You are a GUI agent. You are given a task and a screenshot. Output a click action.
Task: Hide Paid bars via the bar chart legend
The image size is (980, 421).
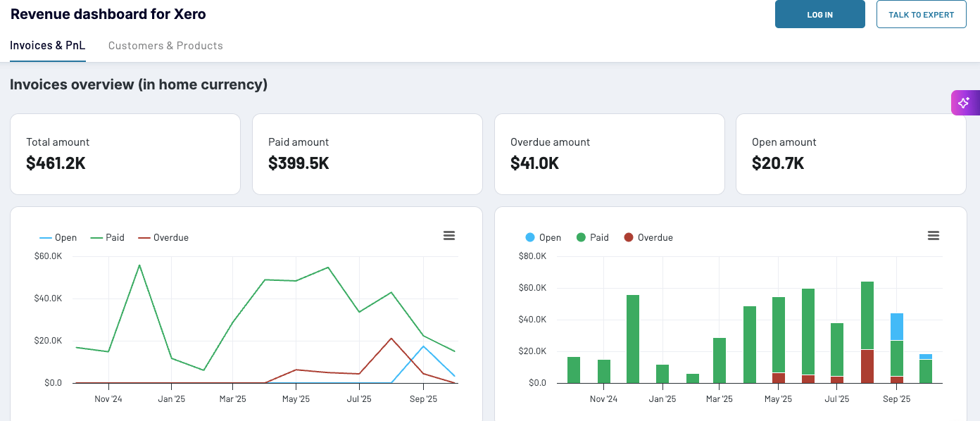(592, 237)
